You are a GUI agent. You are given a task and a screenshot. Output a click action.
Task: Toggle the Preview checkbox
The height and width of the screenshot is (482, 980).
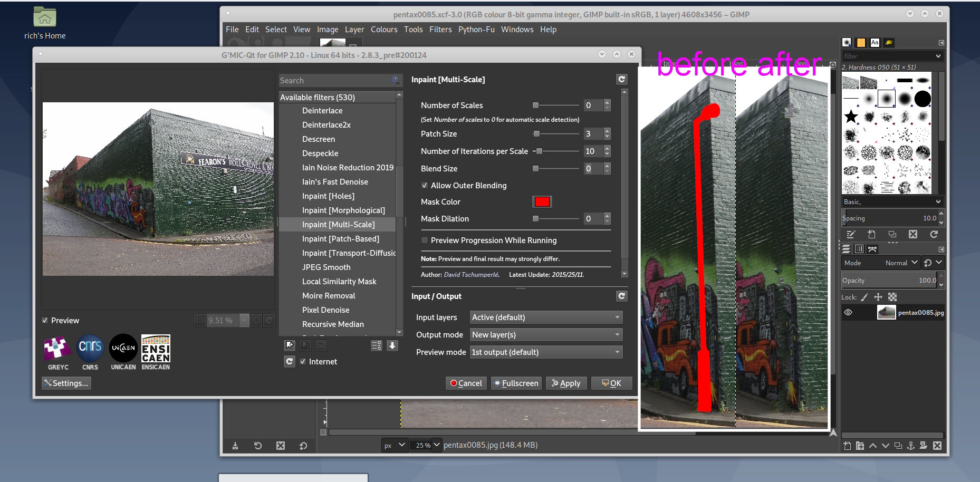(x=45, y=321)
